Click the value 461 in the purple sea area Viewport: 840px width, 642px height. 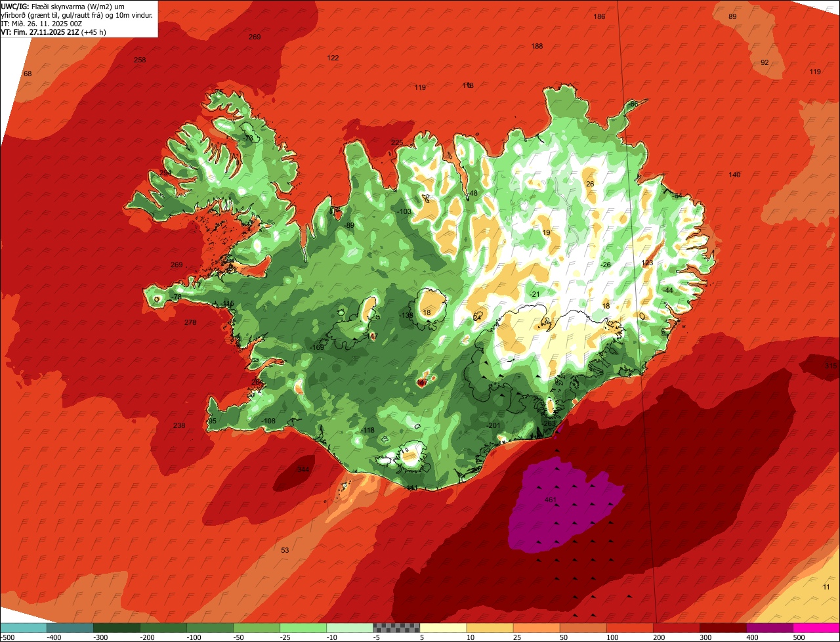point(551,500)
